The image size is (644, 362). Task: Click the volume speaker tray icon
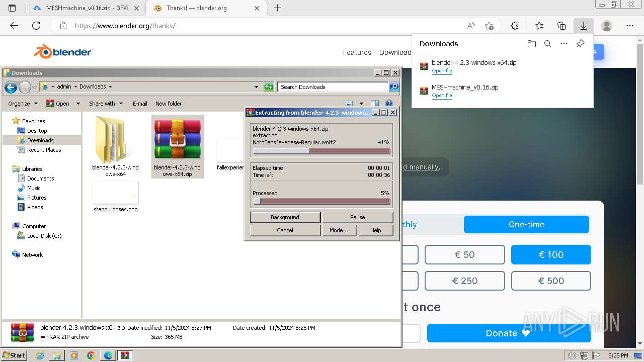click(x=571, y=355)
